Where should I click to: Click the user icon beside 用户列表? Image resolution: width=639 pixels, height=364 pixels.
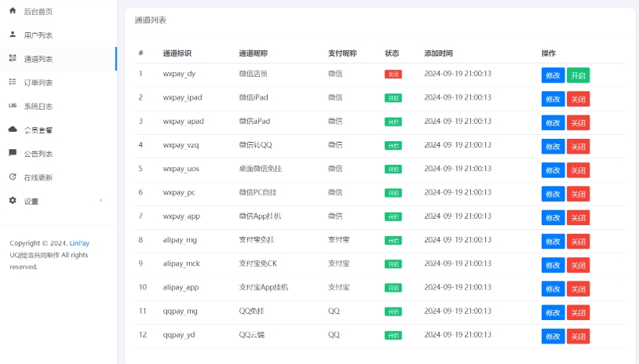(13, 35)
